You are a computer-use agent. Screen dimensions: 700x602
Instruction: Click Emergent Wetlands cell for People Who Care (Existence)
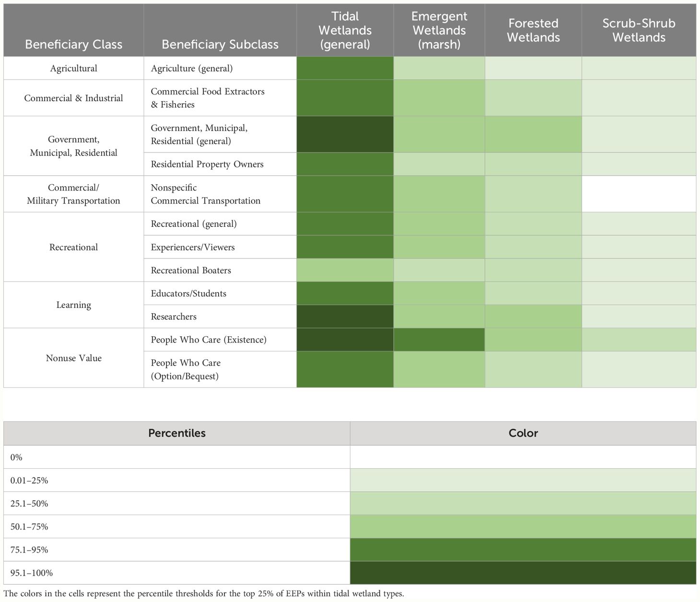[x=439, y=340]
